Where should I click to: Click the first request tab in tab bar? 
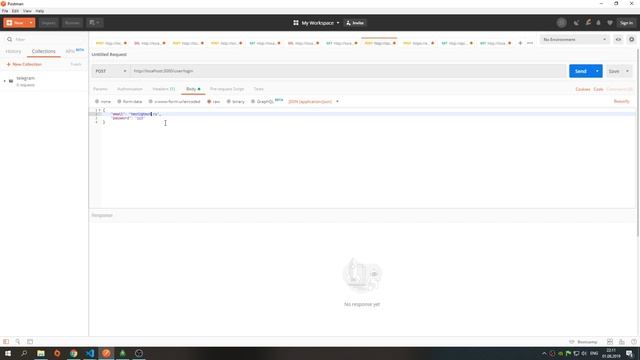111,43
